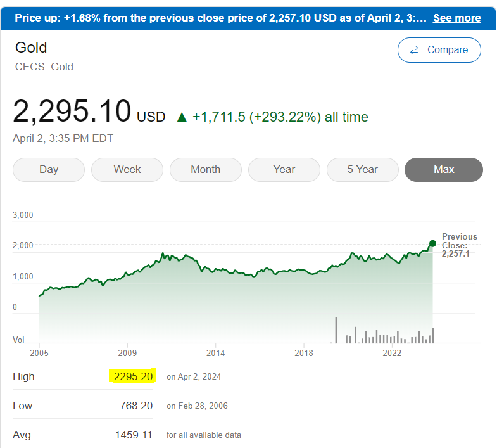
Task: Click the Previous Close 2,257.1 label
Action: coord(460,245)
